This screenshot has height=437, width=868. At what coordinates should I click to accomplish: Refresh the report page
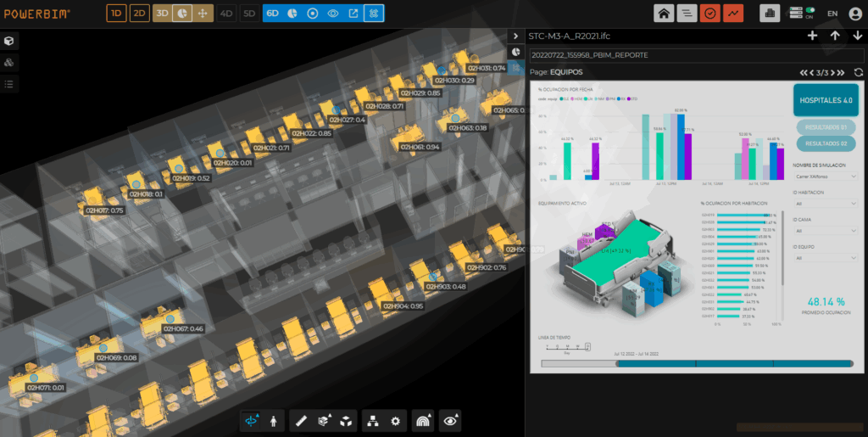[858, 72]
